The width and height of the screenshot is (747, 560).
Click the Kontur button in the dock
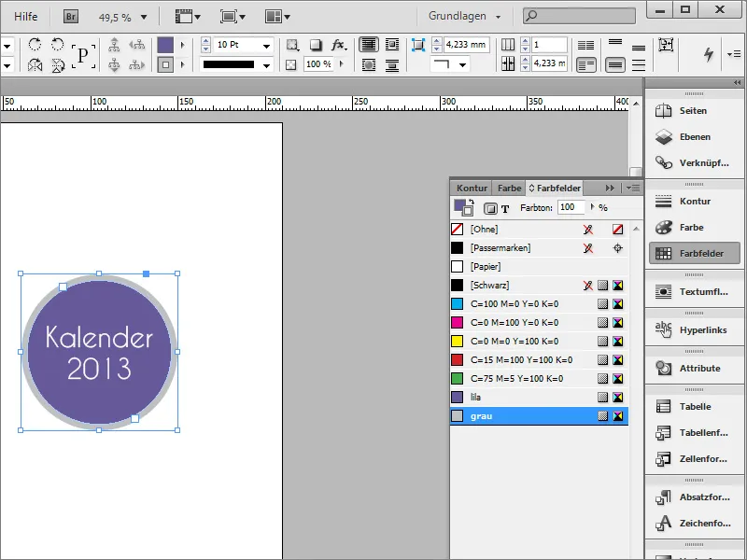694,202
